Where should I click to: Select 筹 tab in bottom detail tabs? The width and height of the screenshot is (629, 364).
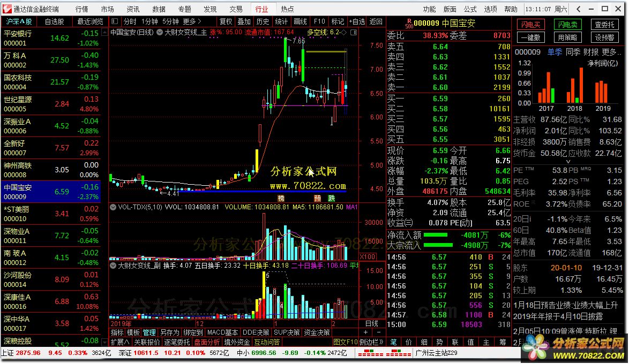(x=503, y=342)
